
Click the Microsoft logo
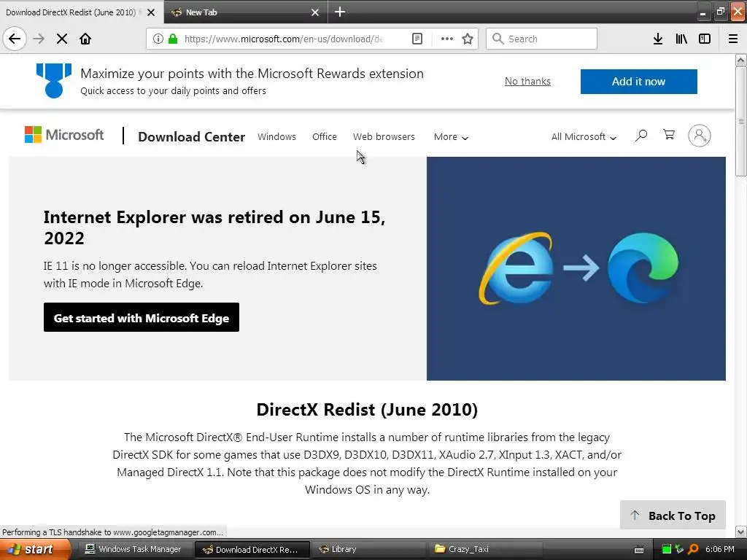tap(64, 135)
